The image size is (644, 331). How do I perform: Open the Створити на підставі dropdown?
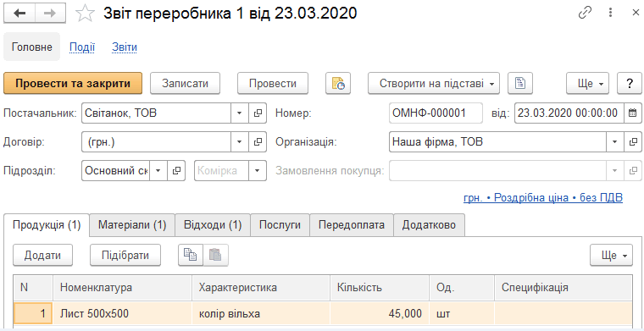(x=434, y=84)
